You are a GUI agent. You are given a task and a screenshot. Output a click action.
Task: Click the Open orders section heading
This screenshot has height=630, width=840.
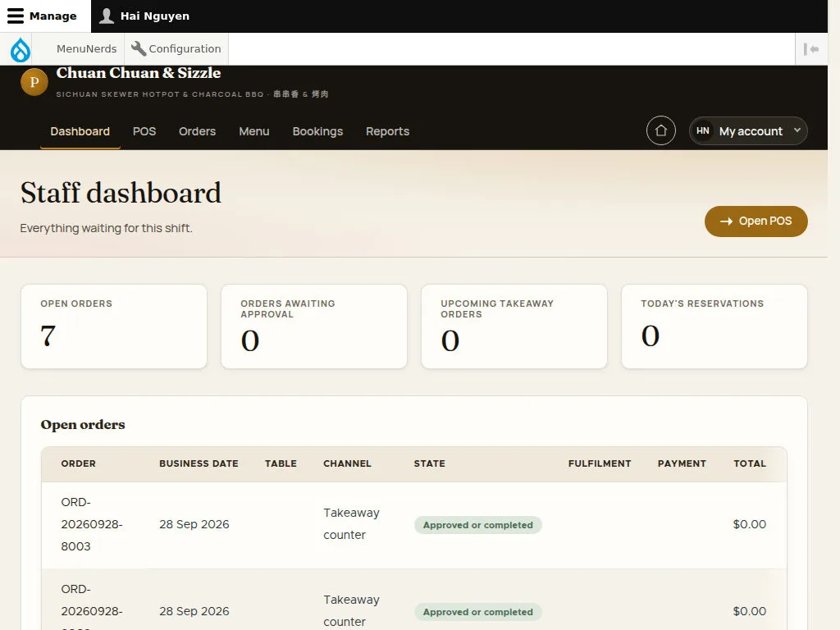pos(83,425)
